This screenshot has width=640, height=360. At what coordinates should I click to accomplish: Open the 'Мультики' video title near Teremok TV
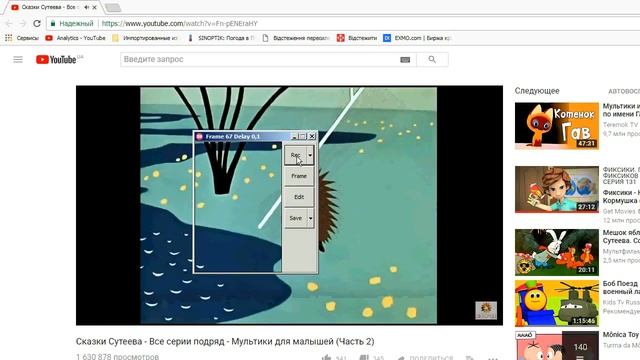tap(621, 110)
